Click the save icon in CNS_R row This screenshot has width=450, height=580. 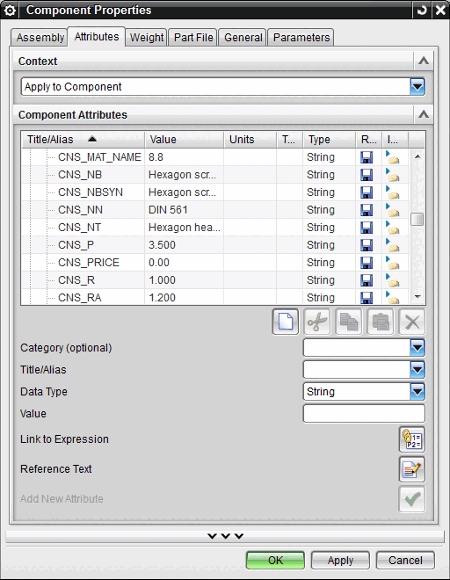point(366,280)
